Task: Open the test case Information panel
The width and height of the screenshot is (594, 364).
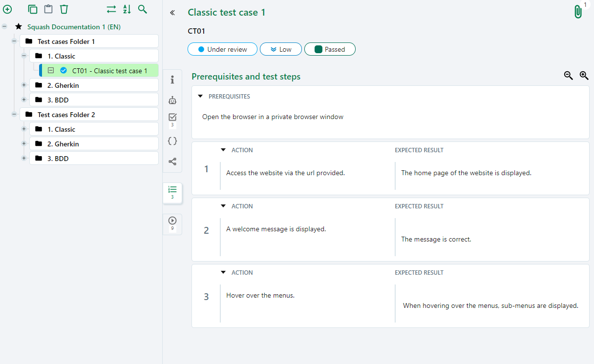Action: [172, 80]
